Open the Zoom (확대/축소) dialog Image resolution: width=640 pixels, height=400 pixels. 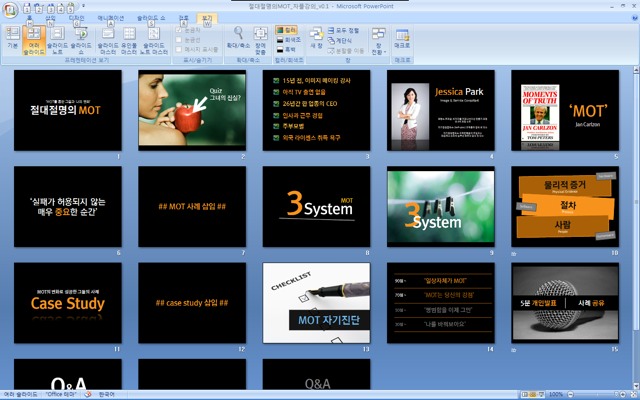(x=238, y=38)
